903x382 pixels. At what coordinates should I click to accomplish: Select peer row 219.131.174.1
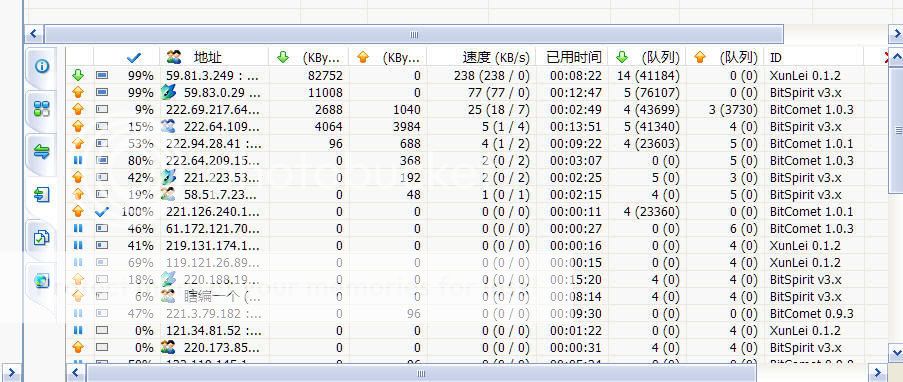pos(476,245)
